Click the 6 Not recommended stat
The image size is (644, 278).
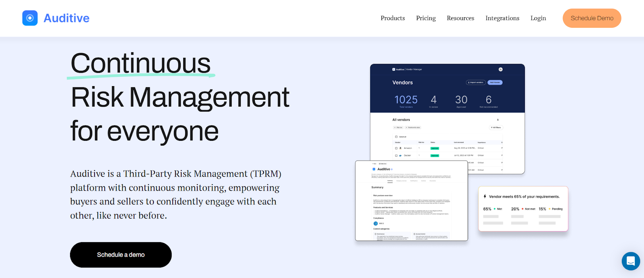pyautogui.click(x=489, y=101)
